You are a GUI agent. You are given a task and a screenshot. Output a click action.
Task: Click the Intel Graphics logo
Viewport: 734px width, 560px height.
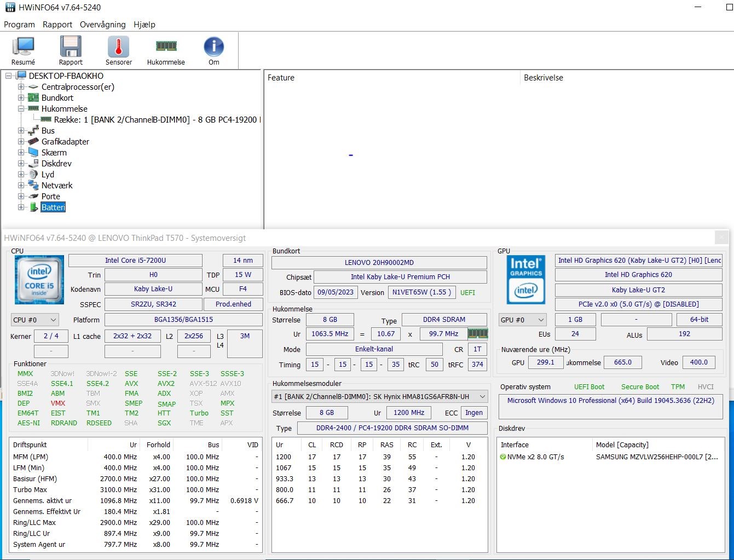coord(526,280)
